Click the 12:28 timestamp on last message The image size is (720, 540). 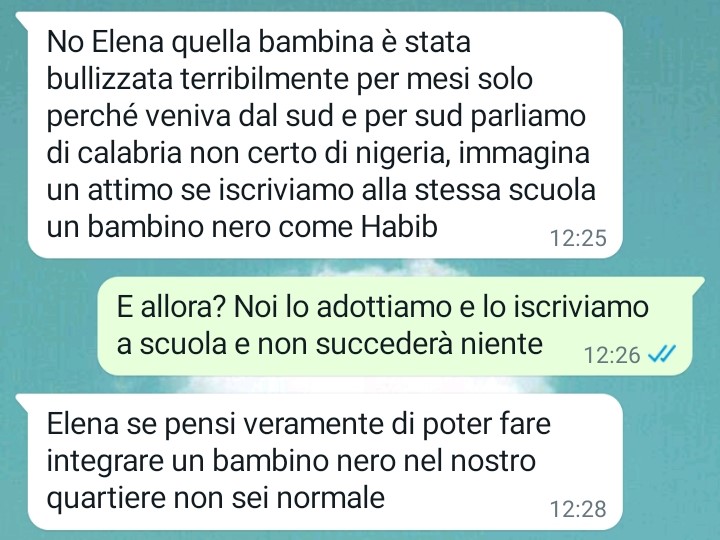(578, 509)
